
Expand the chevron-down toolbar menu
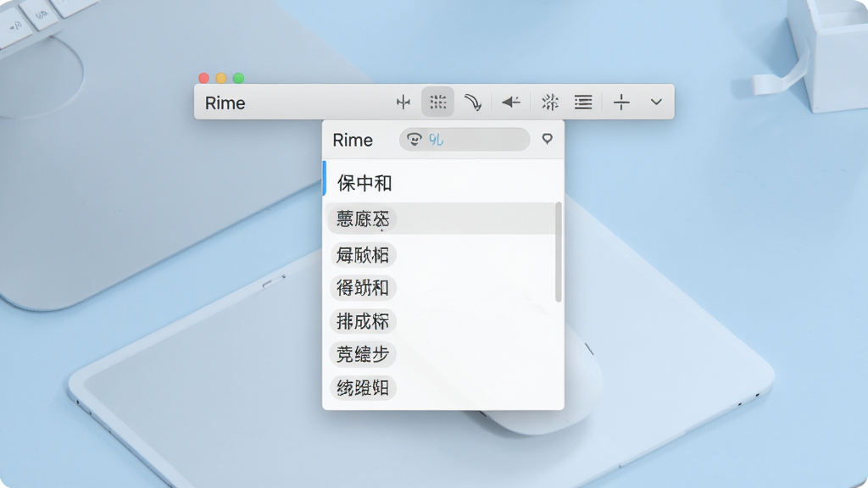tap(656, 102)
